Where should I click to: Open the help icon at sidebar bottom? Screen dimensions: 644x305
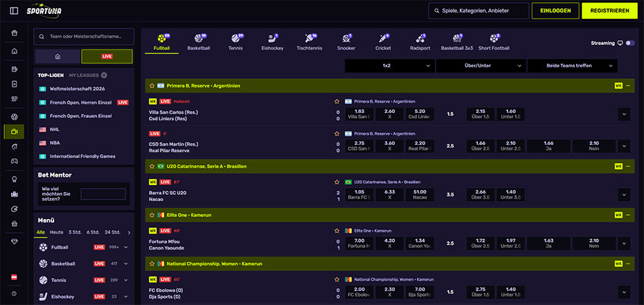15,293
